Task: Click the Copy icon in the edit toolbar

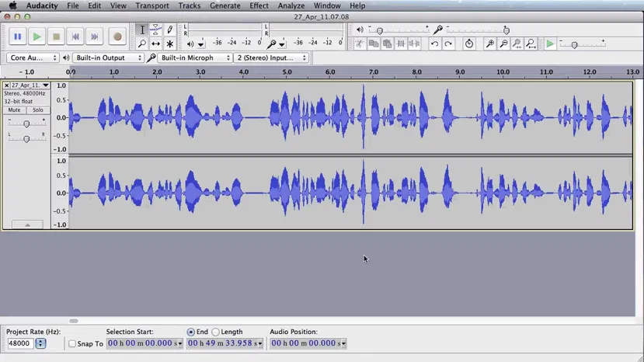Action: click(x=374, y=44)
